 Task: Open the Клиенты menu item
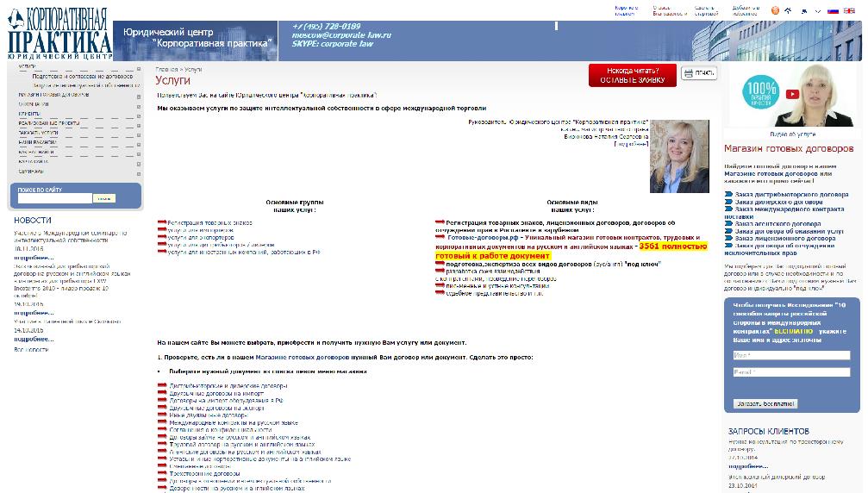pos(29,114)
